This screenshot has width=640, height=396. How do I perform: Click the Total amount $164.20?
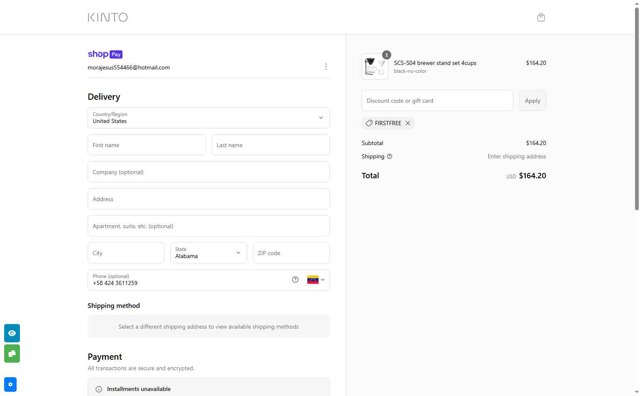tap(532, 176)
